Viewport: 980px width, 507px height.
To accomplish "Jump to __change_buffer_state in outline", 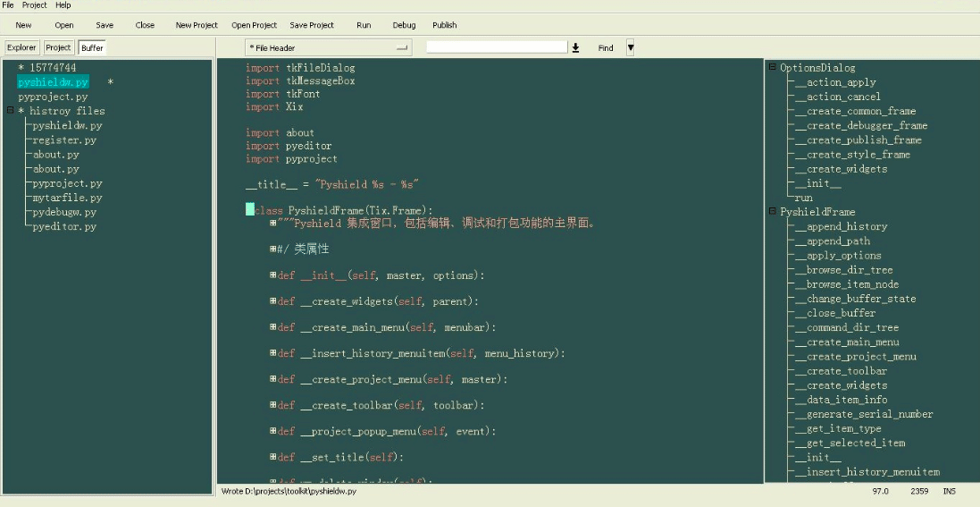I will pos(856,299).
